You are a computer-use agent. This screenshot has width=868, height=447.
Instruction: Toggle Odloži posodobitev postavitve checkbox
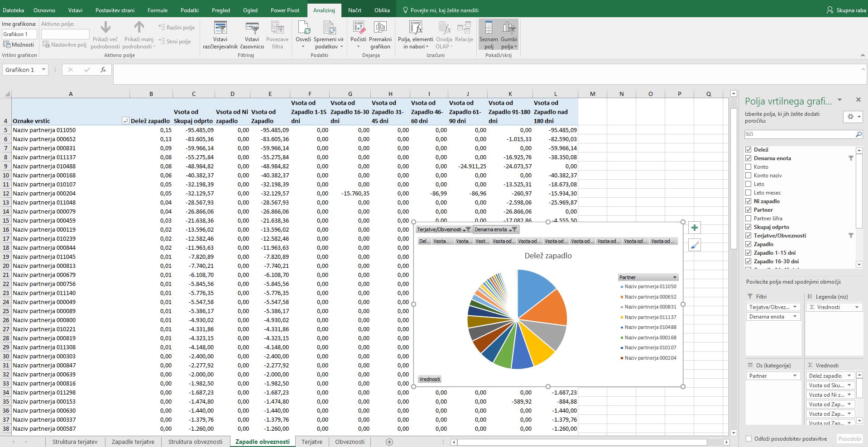click(749, 438)
